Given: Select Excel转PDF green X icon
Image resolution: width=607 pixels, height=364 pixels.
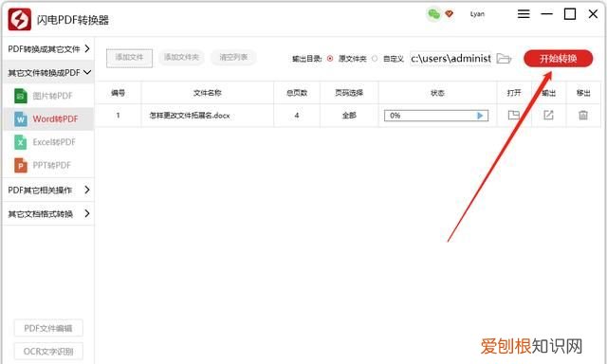Looking at the screenshot, I should 21,142.
